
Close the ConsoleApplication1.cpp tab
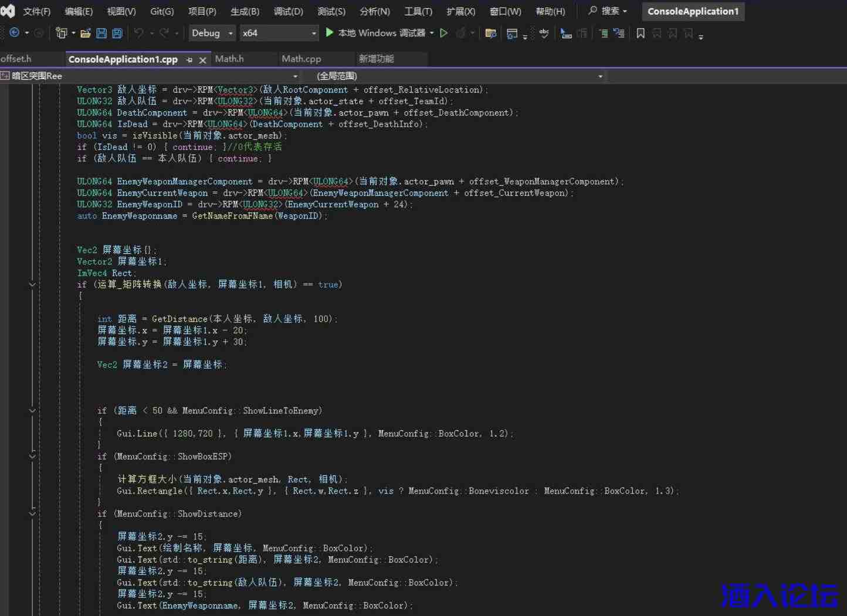pyautogui.click(x=203, y=60)
